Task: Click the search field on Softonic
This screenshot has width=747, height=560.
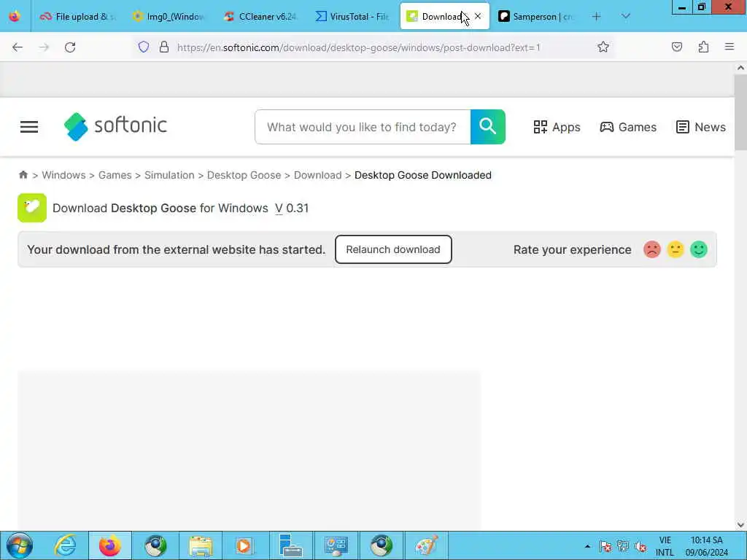Action: 363,127
